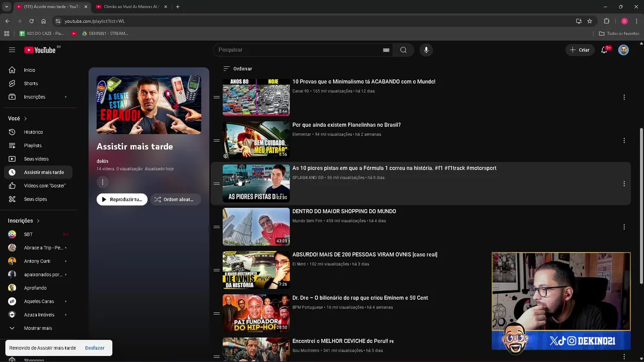Image resolution: width=644 pixels, height=362 pixels.
Task: Click the Reproduzir tudo play button
Action: [122, 200]
